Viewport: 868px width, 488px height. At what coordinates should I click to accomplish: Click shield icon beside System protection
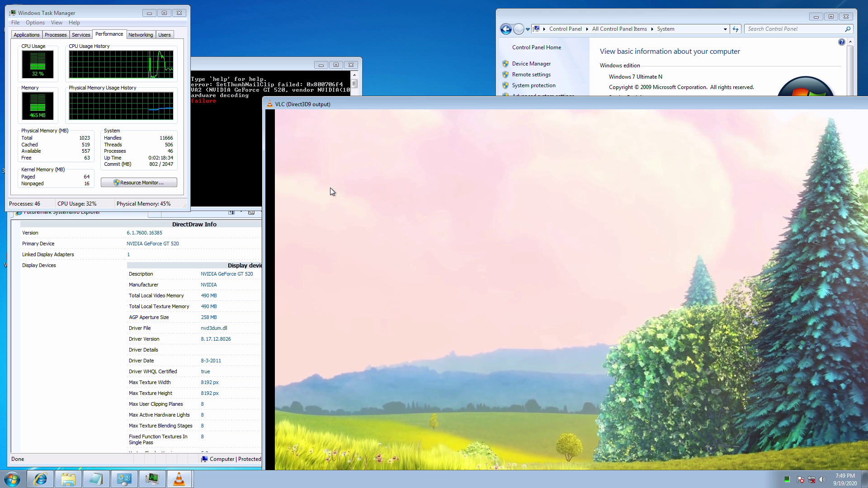pyautogui.click(x=505, y=85)
